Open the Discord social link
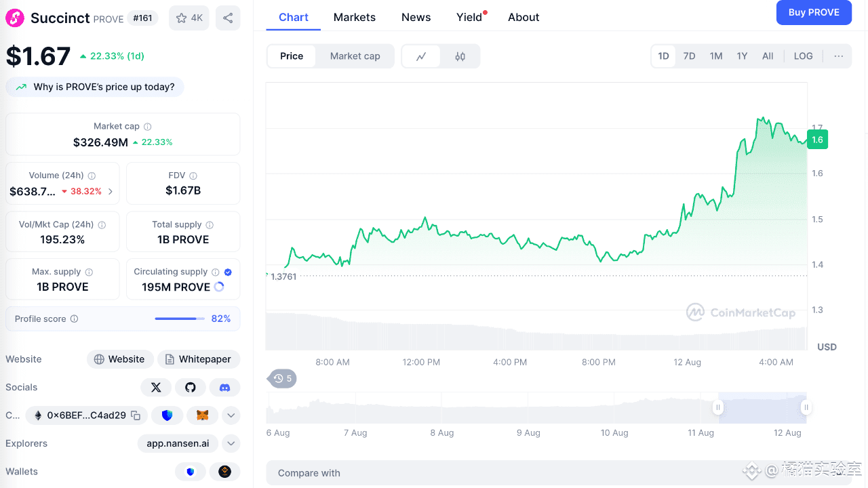The width and height of the screenshot is (868, 488). tap(224, 387)
